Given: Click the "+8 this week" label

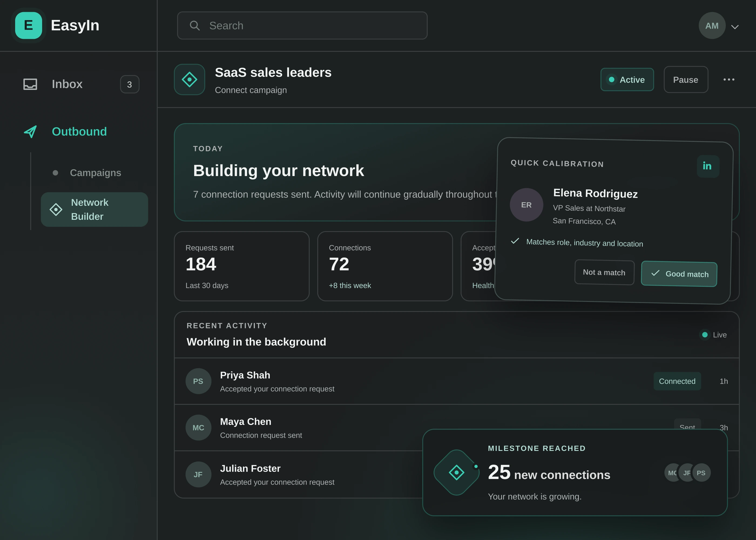Looking at the screenshot, I should 350,286.
